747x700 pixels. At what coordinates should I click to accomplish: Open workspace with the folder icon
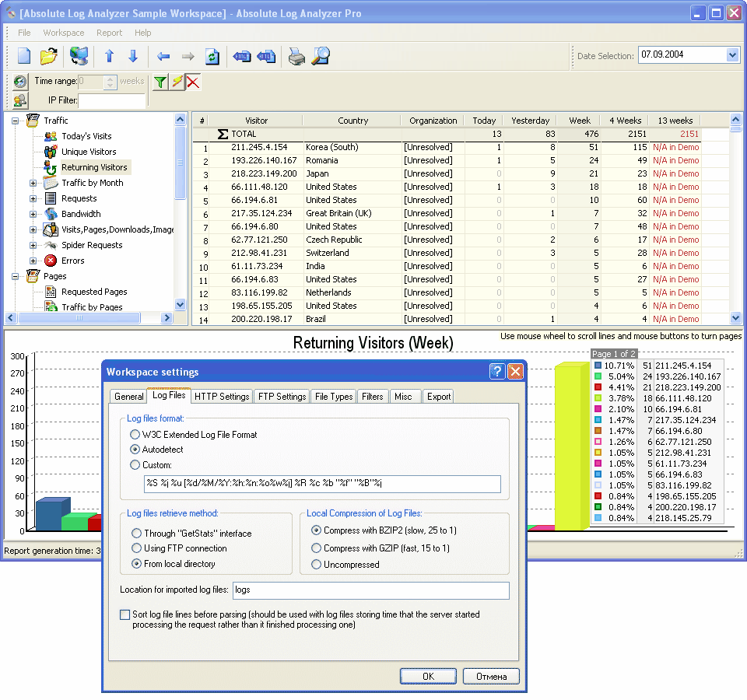[x=48, y=56]
